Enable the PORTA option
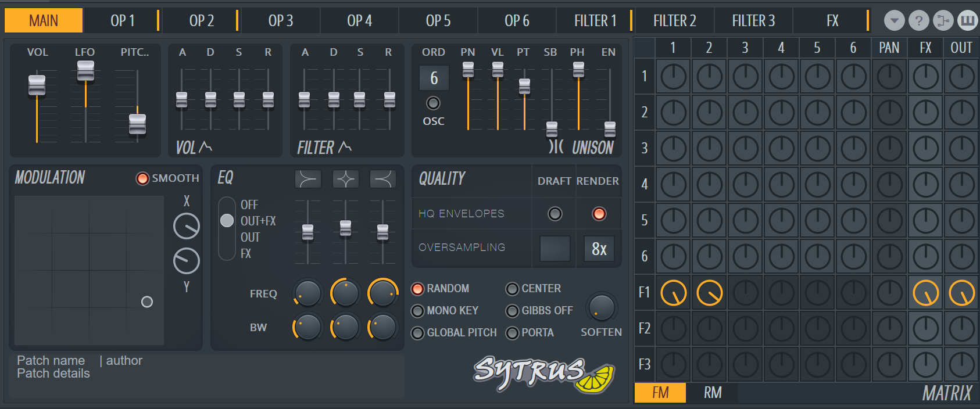Viewport: 980px width, 409px height. pyautogui.click(x=512, y=333)
